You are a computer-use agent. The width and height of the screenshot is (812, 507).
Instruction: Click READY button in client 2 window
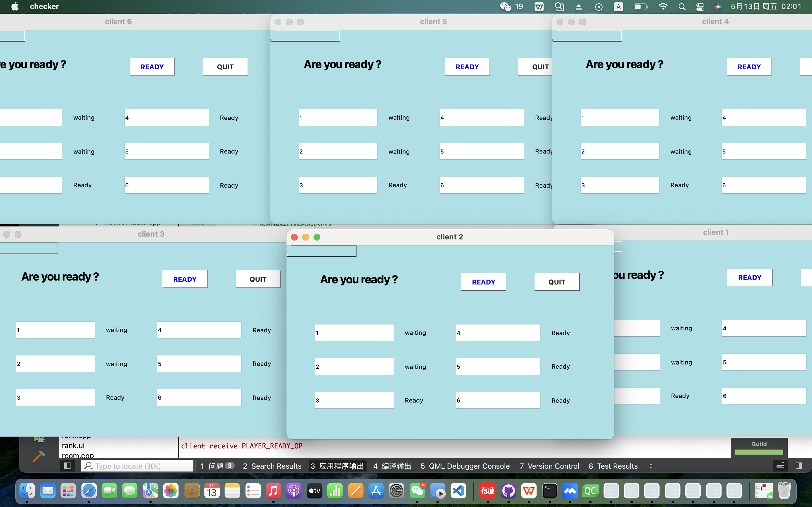484,282
